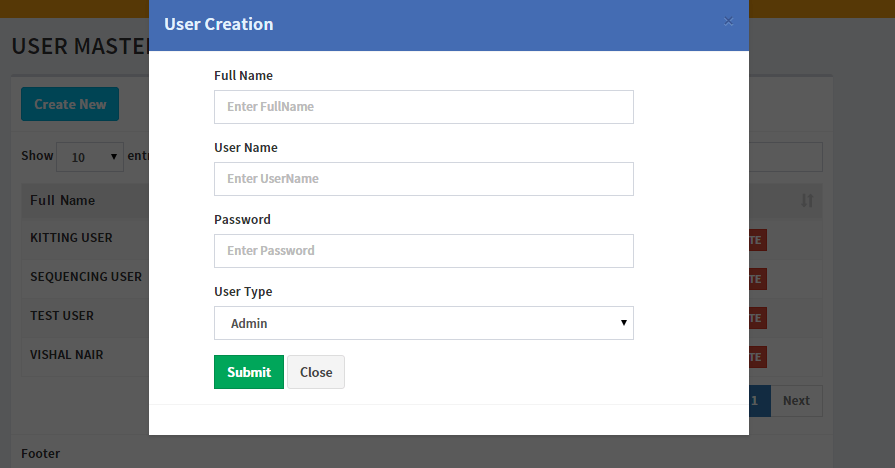895x468 pixels.
Task: Select the KITTING USER name cell
Action: click(71, 238)
